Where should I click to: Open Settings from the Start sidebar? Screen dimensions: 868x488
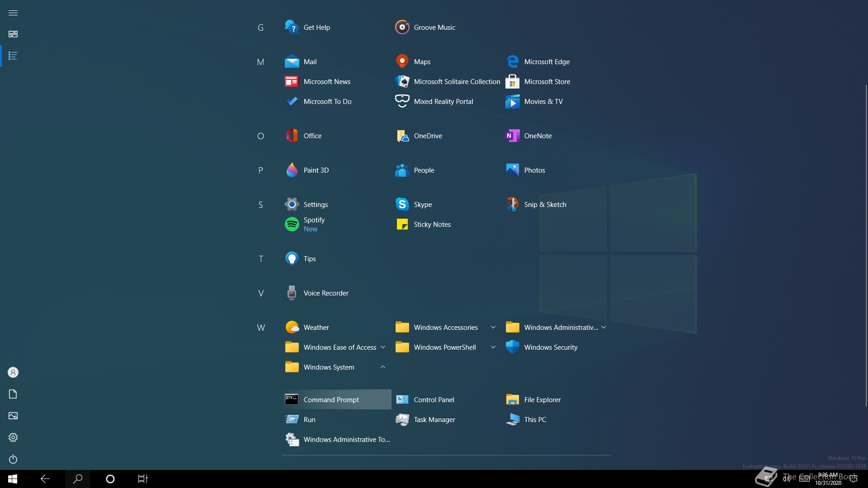(13, 437)
